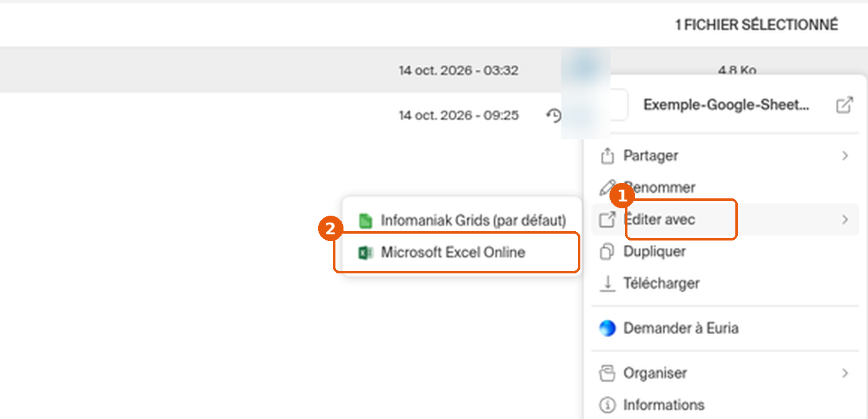Choose Informations in the context menu
The image size is (868, 419).
[725, 405]
